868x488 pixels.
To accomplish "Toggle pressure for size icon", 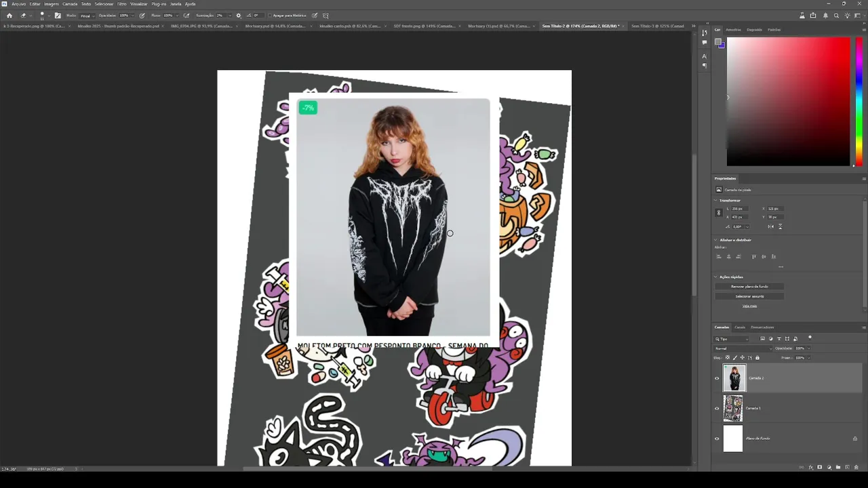I will [314, 15].
